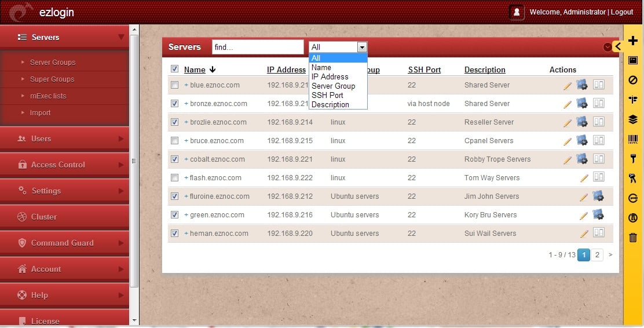Click the circle-slash disable icon in yellow toolbar
The height and width of the screenshot is (328, 644).
(x=633, y=80)
